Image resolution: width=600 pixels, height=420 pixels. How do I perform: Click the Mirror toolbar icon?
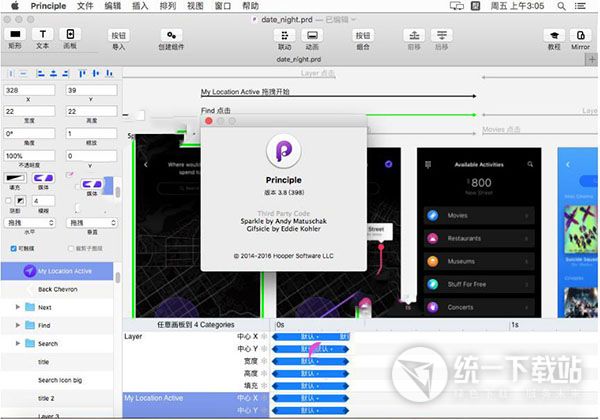pyautogui.click(x=580, y=35)
